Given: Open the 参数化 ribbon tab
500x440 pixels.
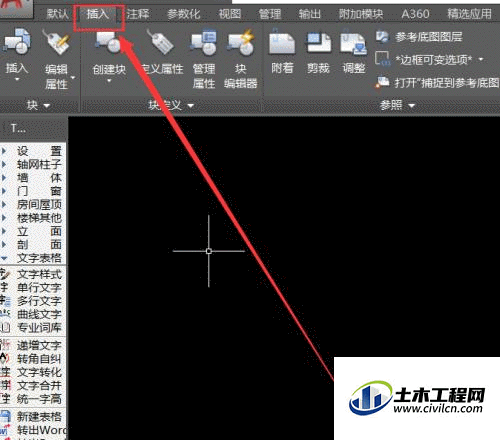Looking at the screenshot, I should (x=183, y=14).
